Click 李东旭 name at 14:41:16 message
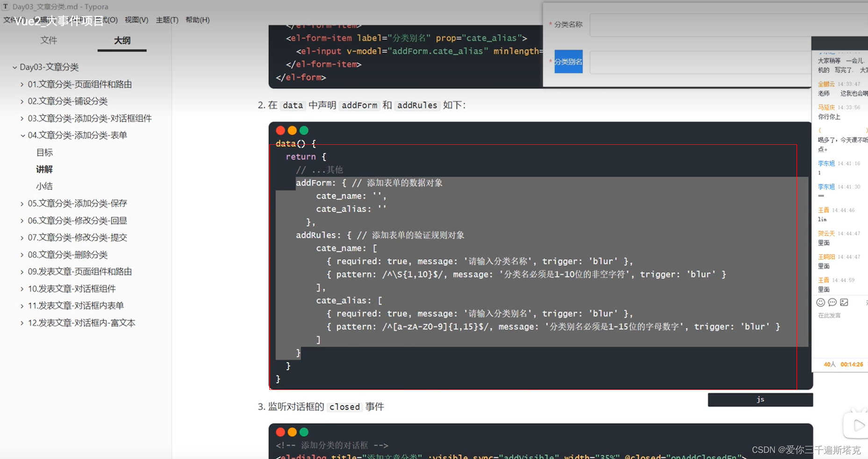 (x=826, y=163)
